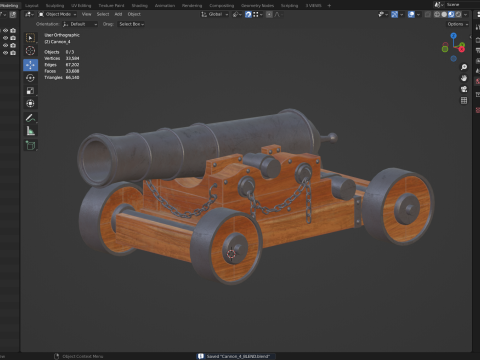Open the View menu
The height and width of the screenshot is (360, 480).
pos(86,14)
